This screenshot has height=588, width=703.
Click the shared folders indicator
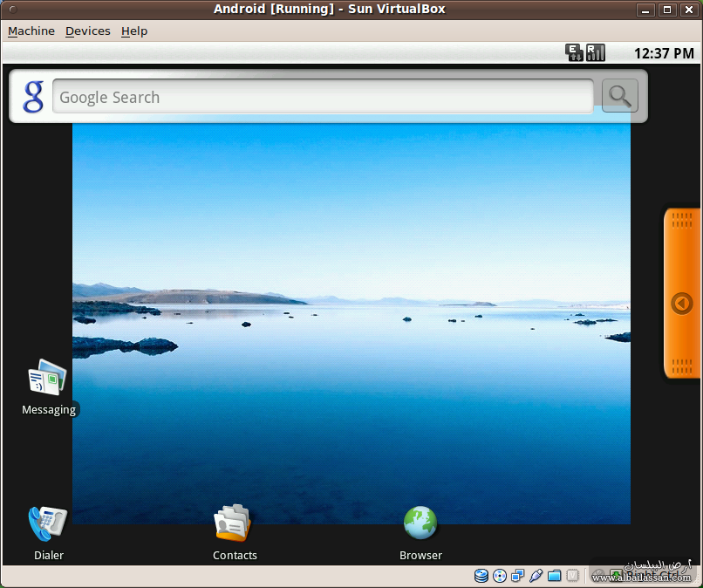pyautogui.click(x=554, y=576)
